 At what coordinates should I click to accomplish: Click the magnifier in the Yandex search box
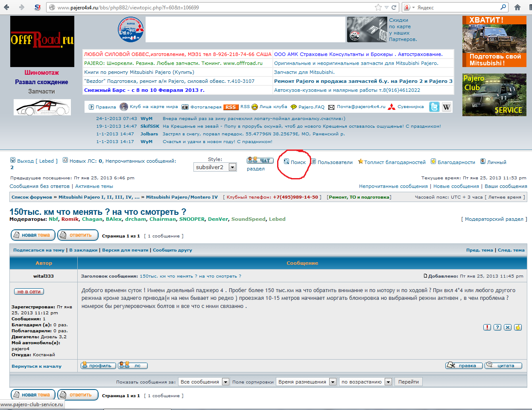pos(503,7)
